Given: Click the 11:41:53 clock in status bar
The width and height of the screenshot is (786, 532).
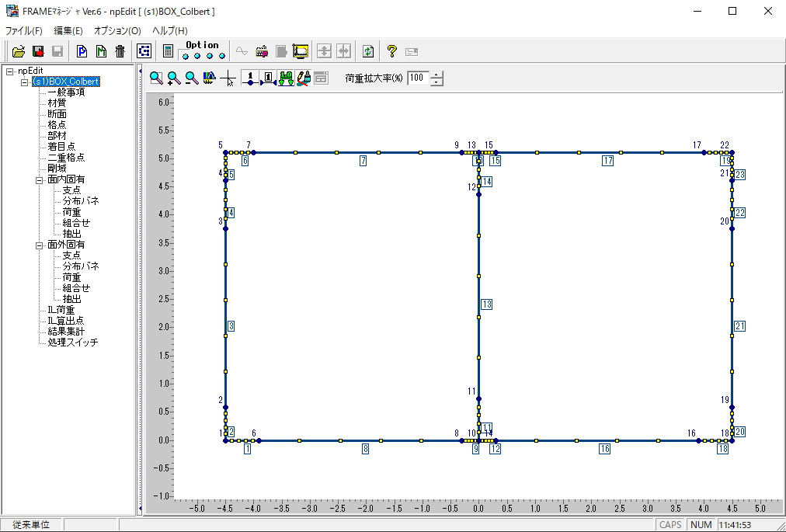Looking at the screenshot, I should click(735, 525).
